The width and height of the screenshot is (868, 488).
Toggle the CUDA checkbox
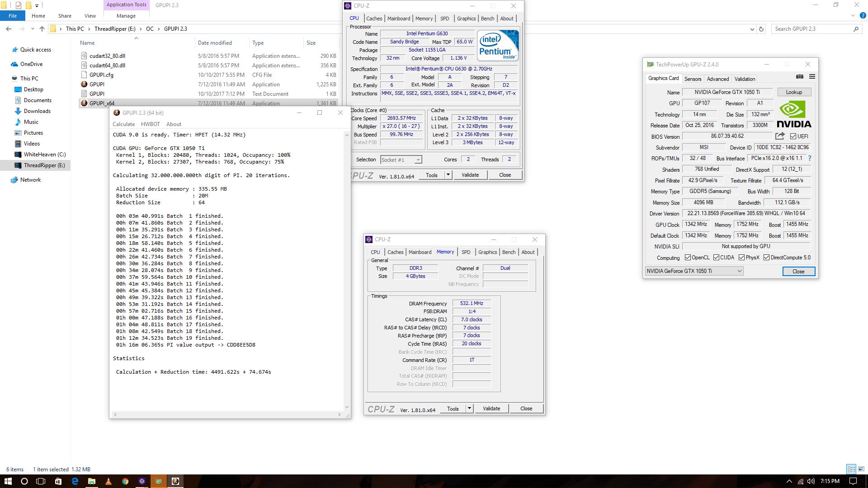coord(716,258)
